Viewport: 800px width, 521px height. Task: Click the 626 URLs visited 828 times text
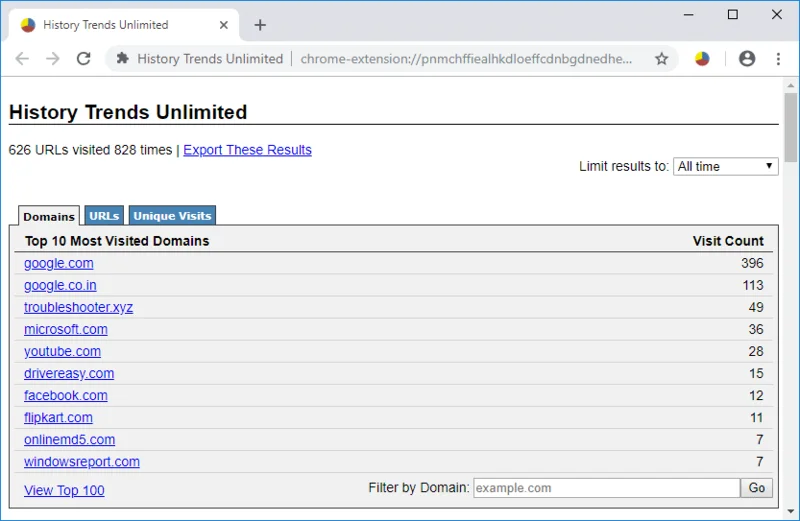pos(90,150)
